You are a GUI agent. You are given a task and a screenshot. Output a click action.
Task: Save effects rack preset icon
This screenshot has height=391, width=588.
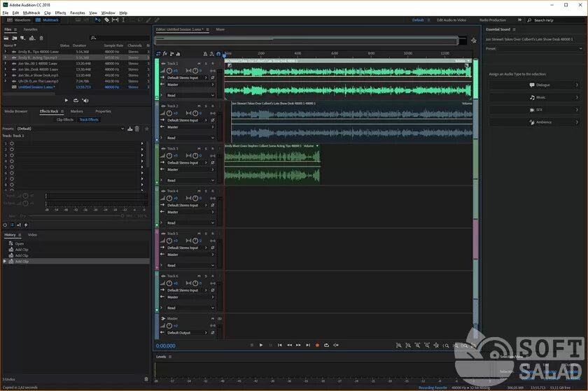pos(129,129)
